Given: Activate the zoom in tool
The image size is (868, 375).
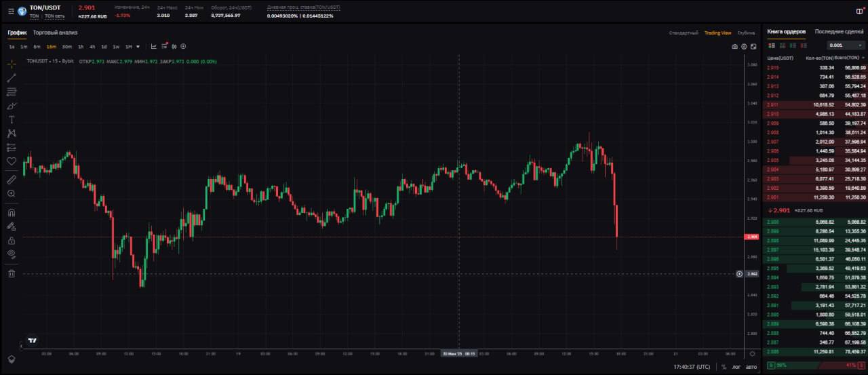Looking at the screenshot, I should (12, 193).
